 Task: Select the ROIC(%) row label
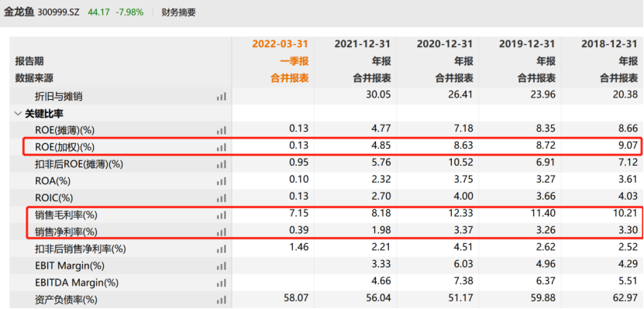[x=53, y=198]
